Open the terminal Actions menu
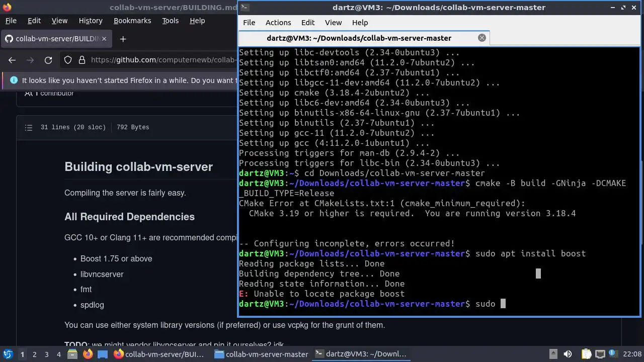The image size is (644, 362). click(278, 23)
